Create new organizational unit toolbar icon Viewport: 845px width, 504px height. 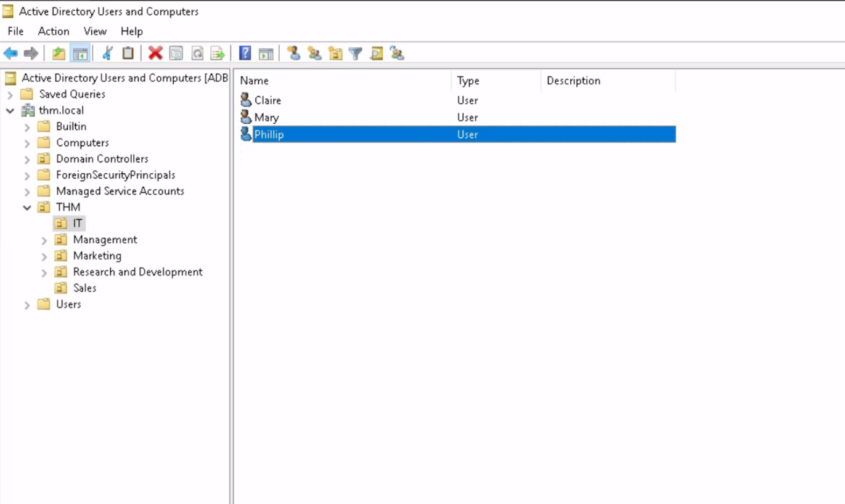point(335,54)
